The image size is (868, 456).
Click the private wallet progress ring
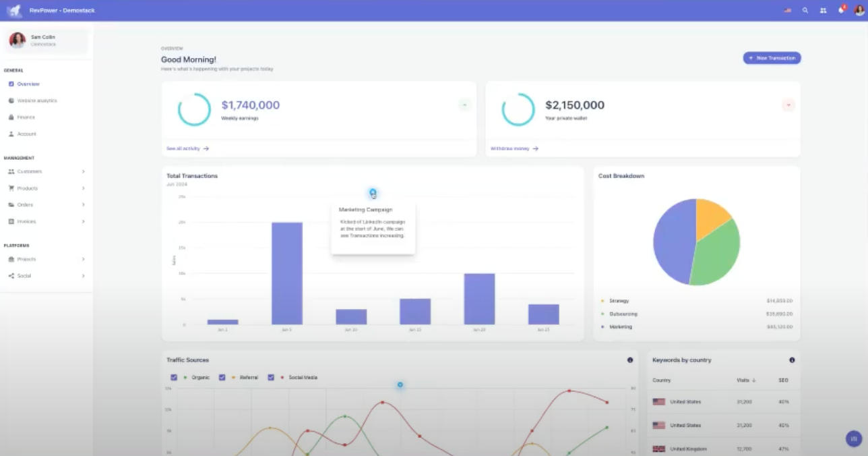click(518, 109)
